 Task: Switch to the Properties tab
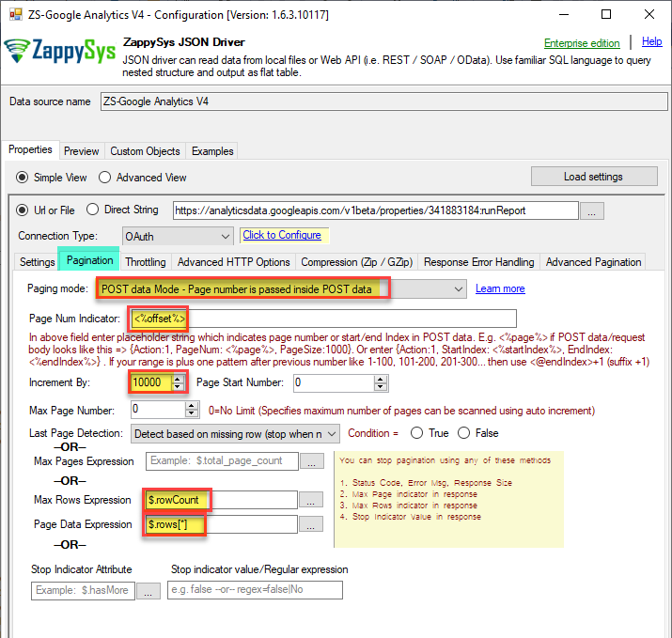coord(30,149)
